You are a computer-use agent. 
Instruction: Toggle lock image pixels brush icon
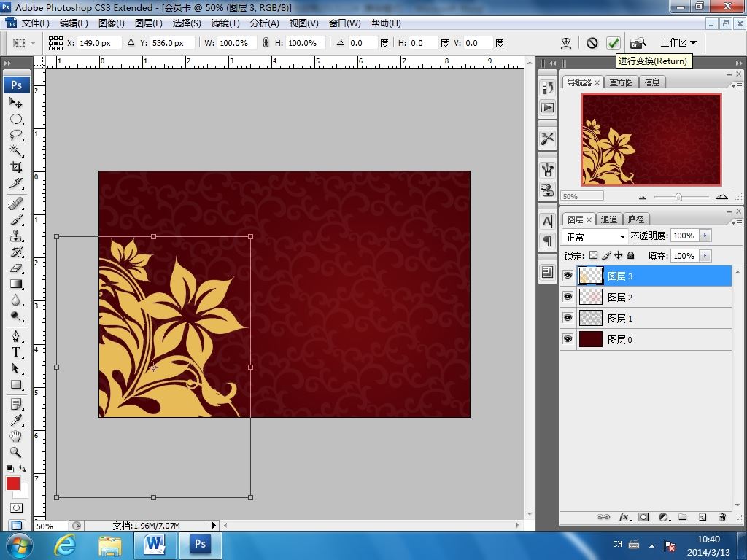coord(606,255)
